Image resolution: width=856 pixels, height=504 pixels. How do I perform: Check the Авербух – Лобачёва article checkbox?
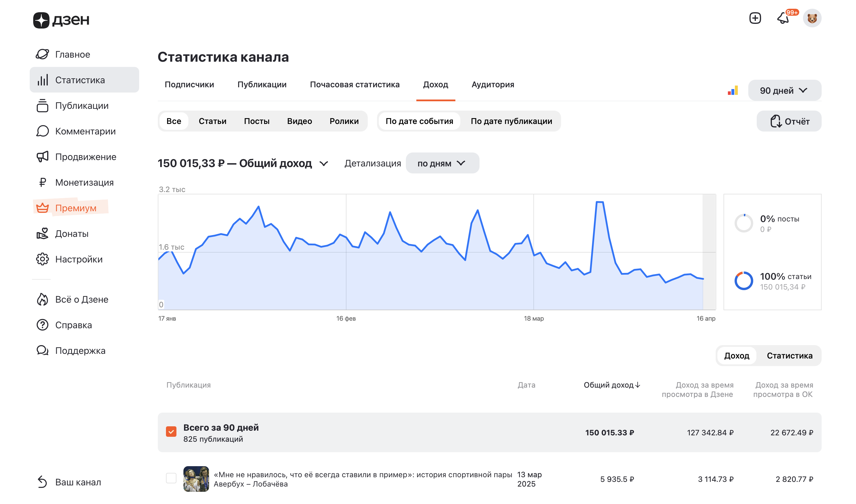pyautogui.click(x=171, y=478)
